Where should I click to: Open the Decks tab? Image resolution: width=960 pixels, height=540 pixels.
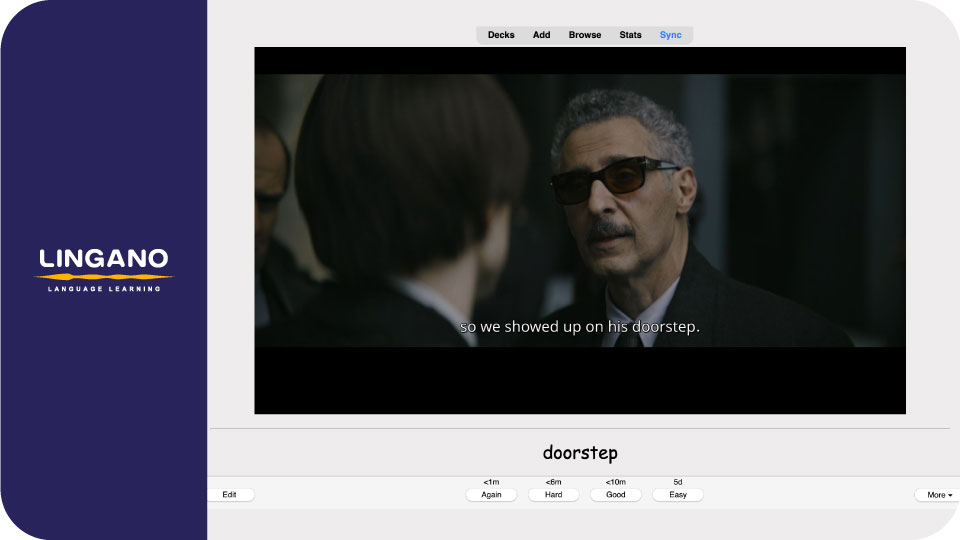[501, 35]
